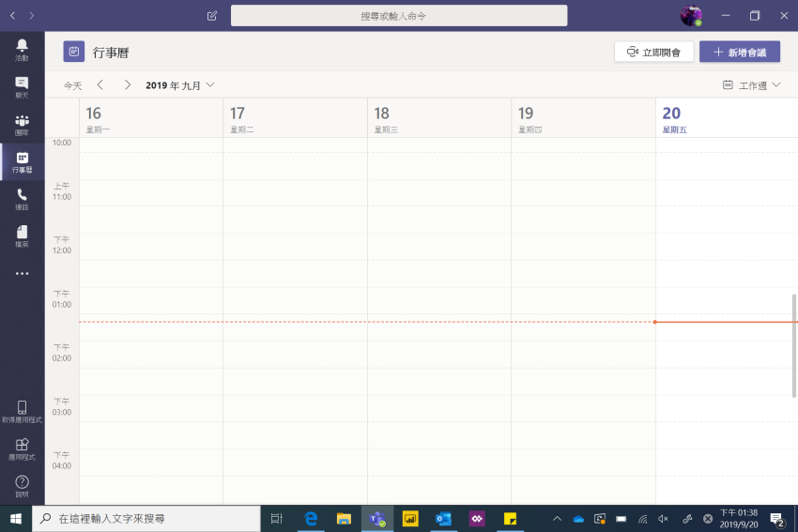
Task: Open the Action Center notifications icon
Action: pos(776,519)
